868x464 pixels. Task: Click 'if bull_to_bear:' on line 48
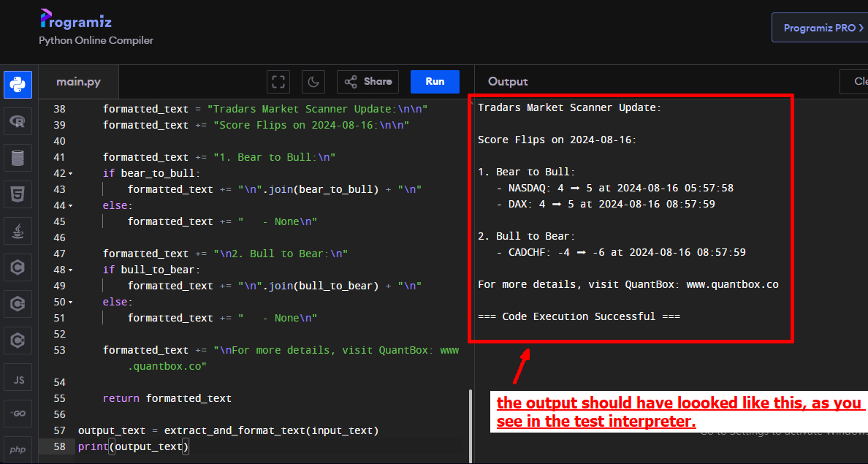click(152, 270)
